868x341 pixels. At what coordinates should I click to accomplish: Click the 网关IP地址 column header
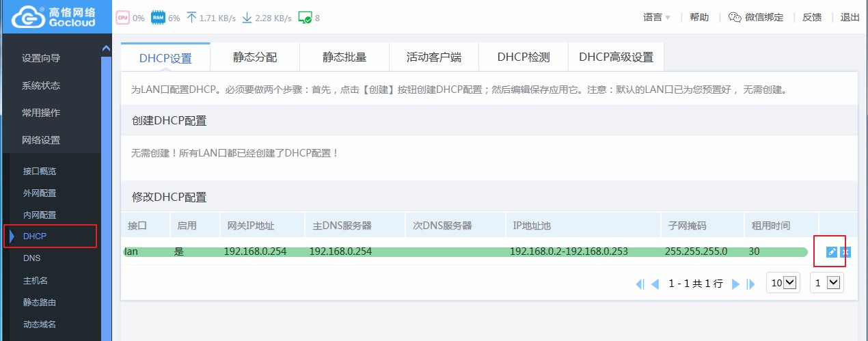[262, 226]
